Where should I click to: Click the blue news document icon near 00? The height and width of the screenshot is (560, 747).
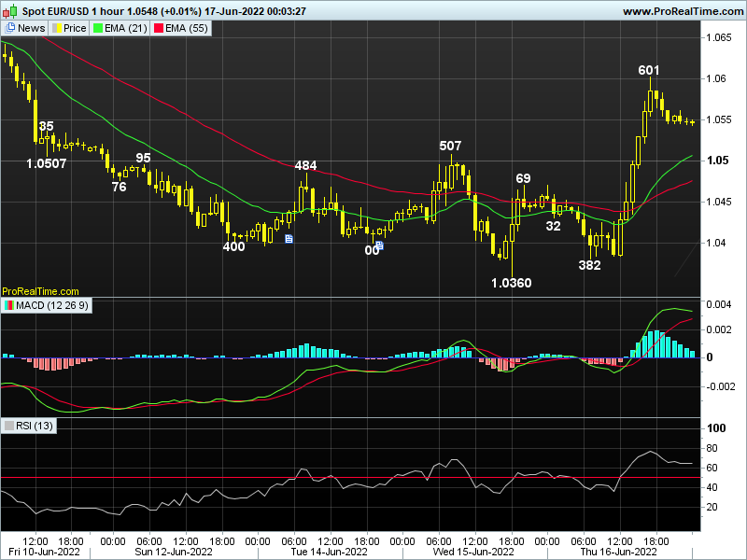379,245
